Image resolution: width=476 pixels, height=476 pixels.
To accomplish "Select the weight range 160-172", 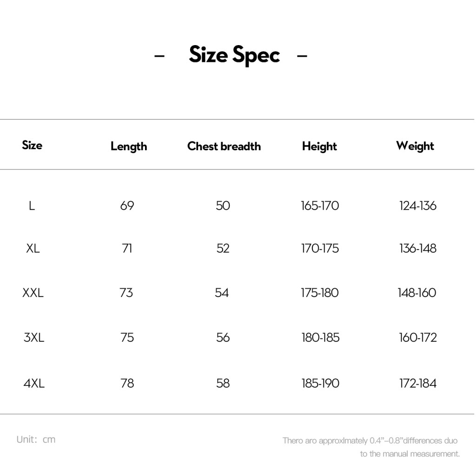I will 418,337.
